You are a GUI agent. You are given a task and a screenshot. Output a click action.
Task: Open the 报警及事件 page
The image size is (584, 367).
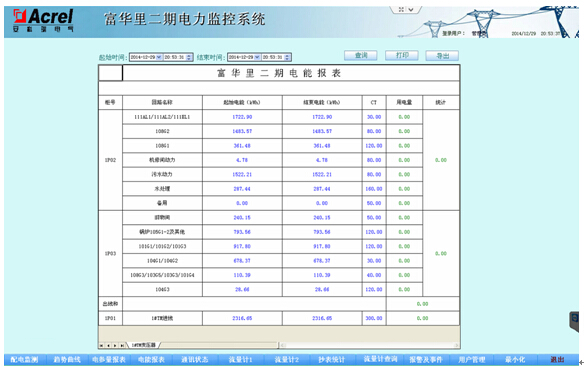tap(426, 360)
